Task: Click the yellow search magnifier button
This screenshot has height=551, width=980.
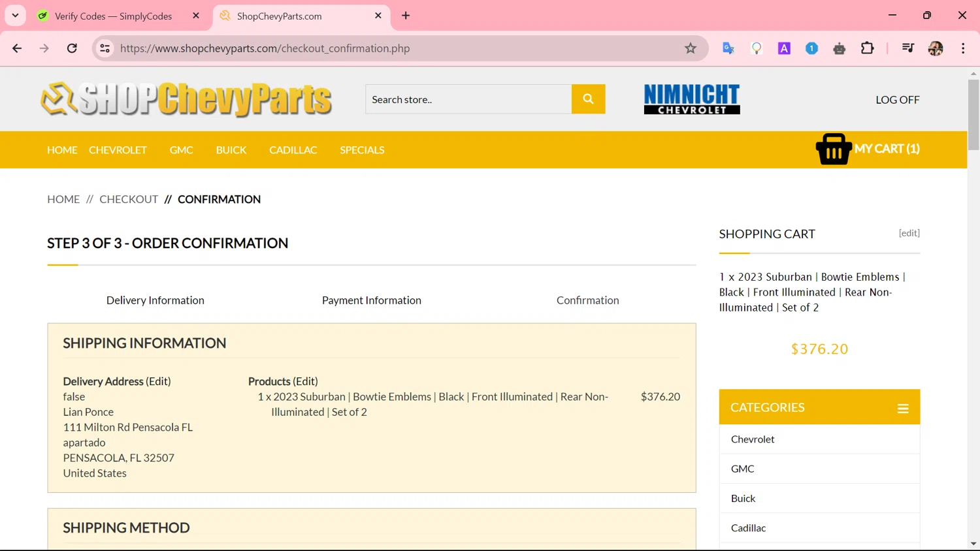Action: (x=589, y=99)
